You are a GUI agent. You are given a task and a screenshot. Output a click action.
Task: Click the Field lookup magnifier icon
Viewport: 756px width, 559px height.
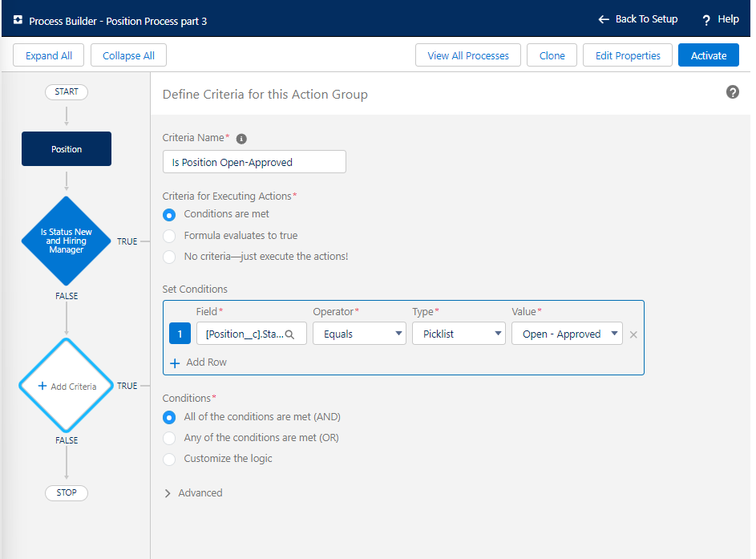click(290, 334)
